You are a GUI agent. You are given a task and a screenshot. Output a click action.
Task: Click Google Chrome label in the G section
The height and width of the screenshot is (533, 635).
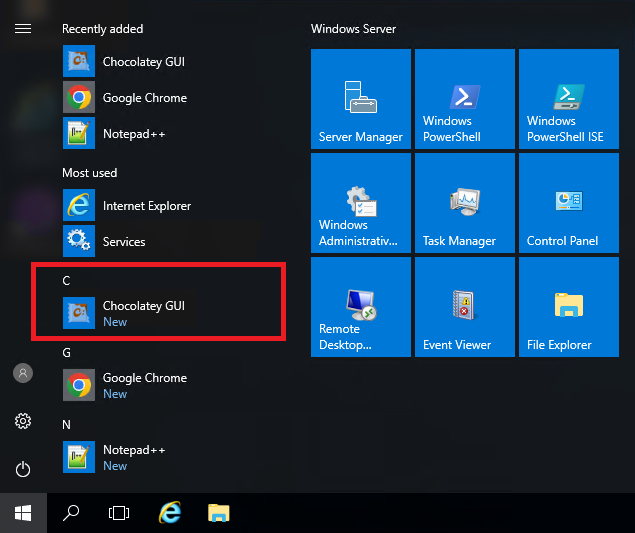[145, 378]
